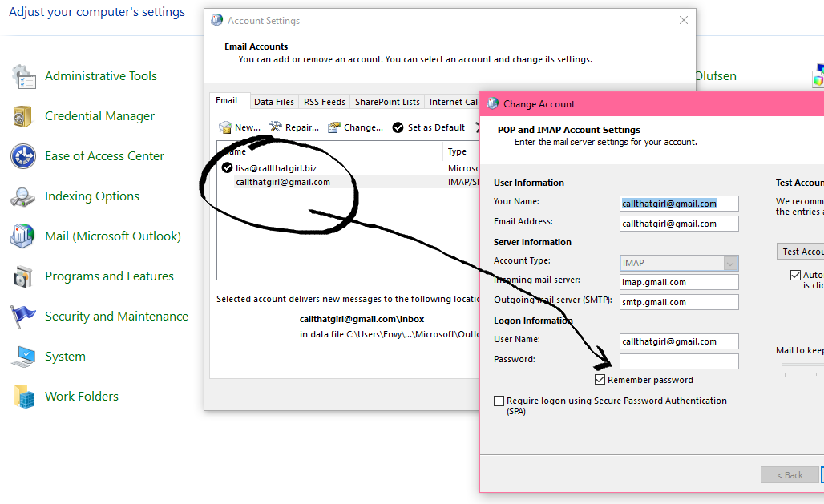Click the Mail to keep offline slider

pos(802,365)
